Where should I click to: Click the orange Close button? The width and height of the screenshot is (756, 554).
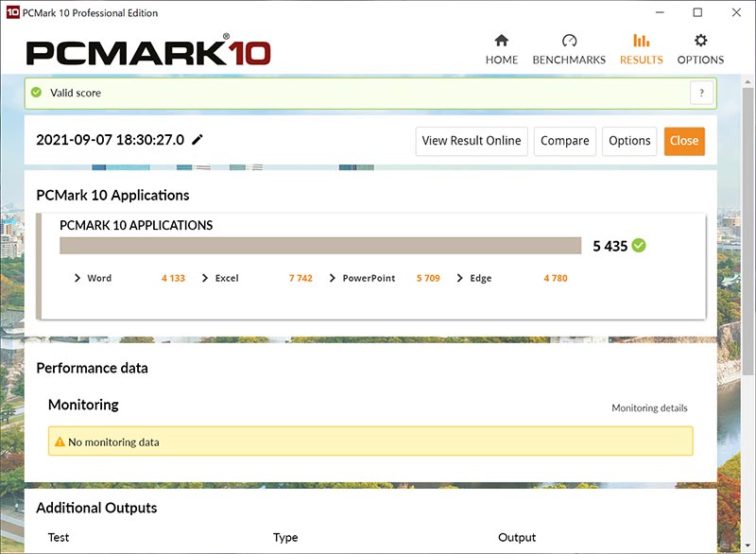coord(683,141)
